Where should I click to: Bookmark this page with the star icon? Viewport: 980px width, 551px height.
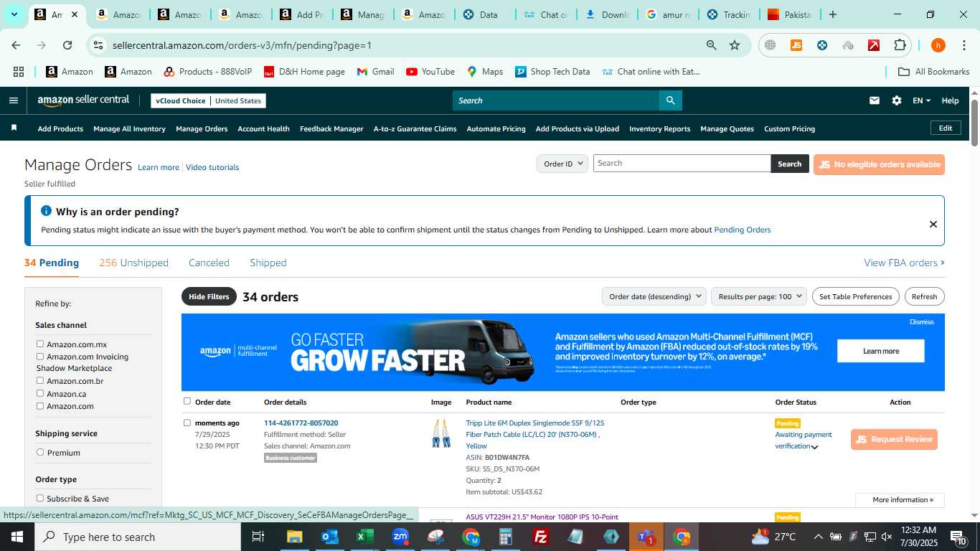(x=735, y=45)
